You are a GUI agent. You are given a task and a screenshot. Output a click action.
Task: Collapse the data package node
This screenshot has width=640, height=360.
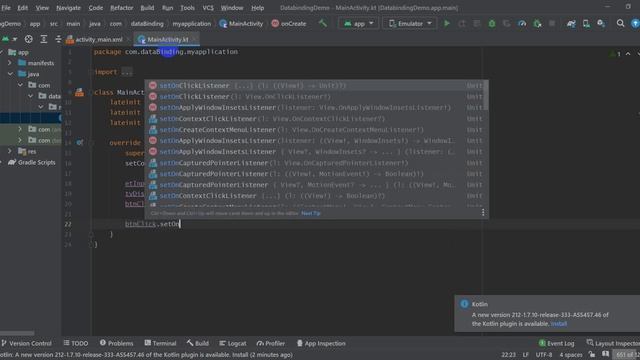(31, 96)
